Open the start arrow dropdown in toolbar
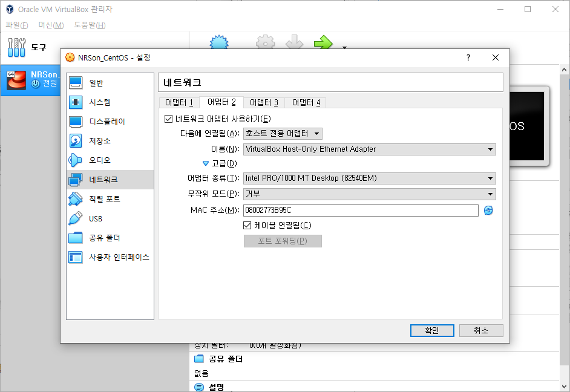 344,47
